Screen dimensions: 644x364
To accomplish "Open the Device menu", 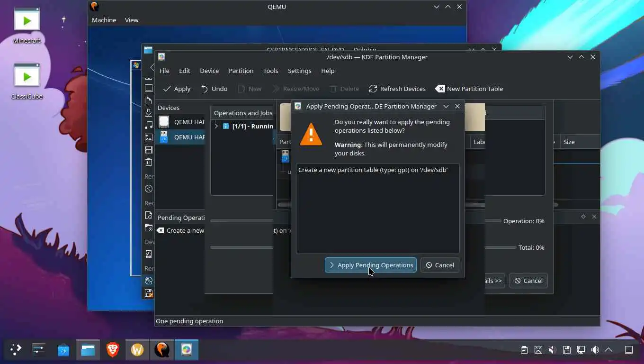I will pos(209,71).
